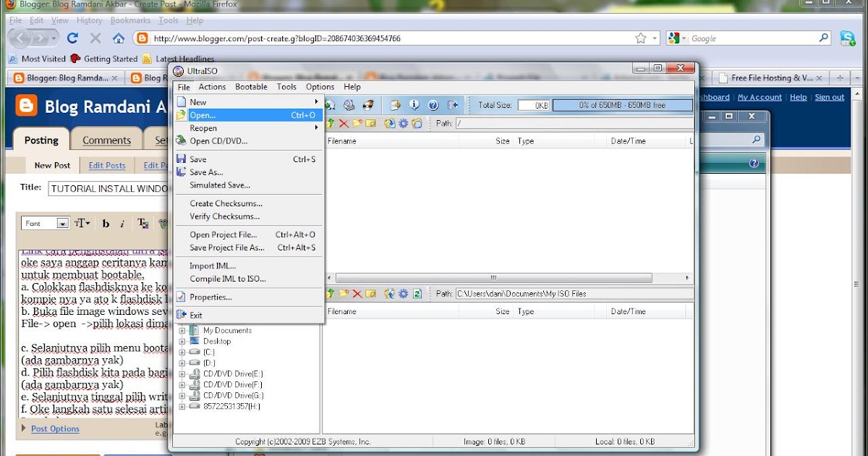
Task: Click the My Account link
Action: click(759, 97)
